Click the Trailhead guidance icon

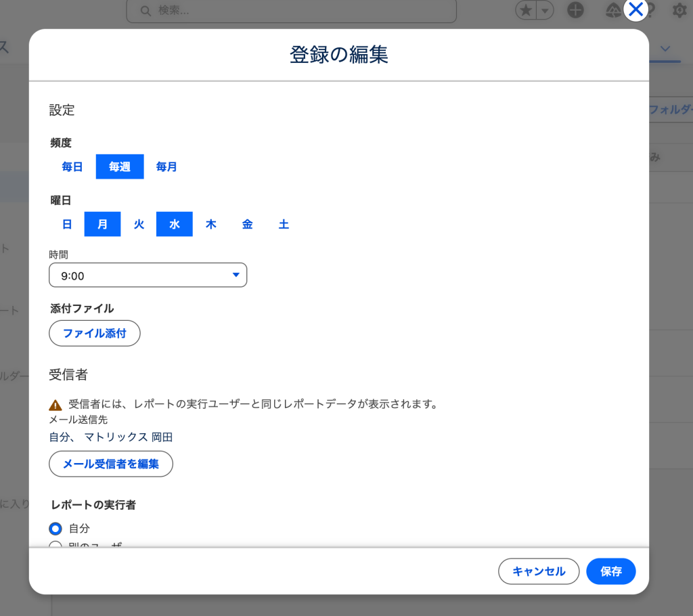613,10
